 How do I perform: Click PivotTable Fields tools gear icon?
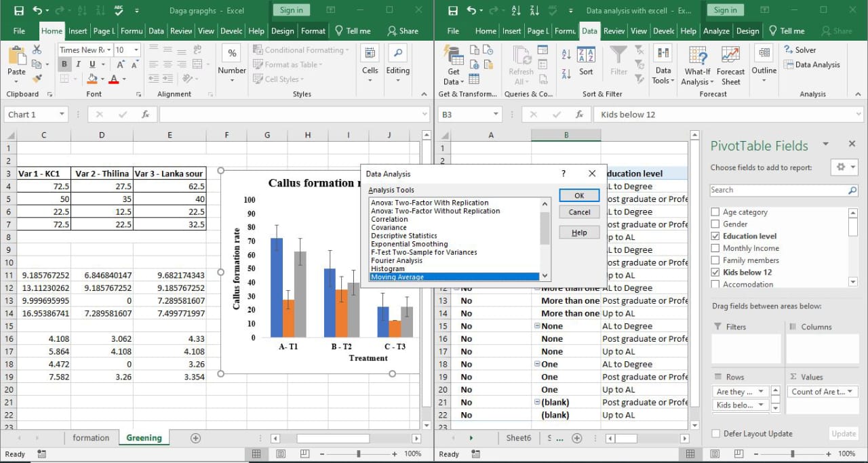tap(841, 167)
